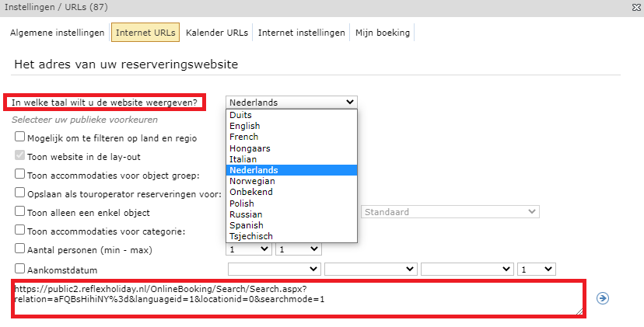Image resolution: width=644 pixels, height=327 pixels.
Task: Enable Opslaan als touroperator reserveringen voor
Action: point(19,193)
